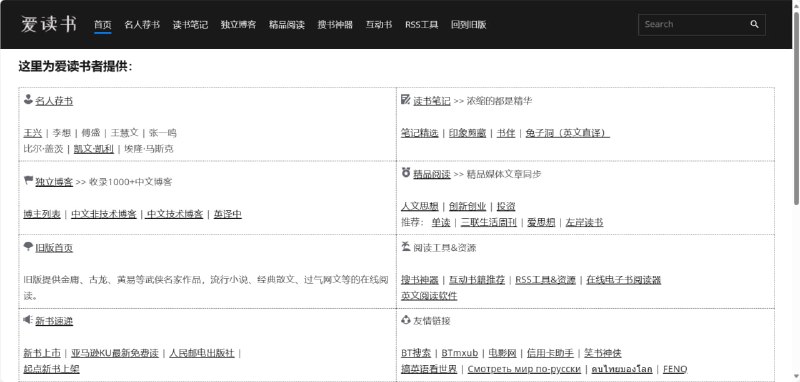
Task: Open the 搞英语看世界 link
Action: [429, 369]
